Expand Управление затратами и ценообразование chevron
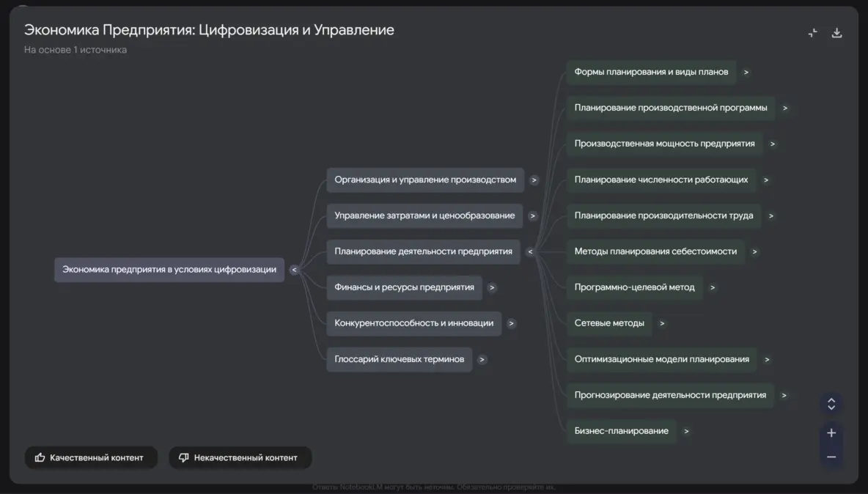868x494 pixels. [533, 215]
